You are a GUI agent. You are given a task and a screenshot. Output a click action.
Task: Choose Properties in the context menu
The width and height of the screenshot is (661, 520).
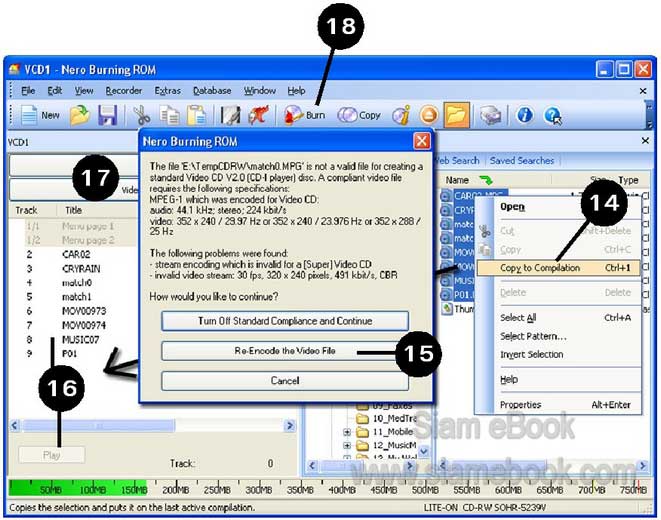click(x=558, y=405)
